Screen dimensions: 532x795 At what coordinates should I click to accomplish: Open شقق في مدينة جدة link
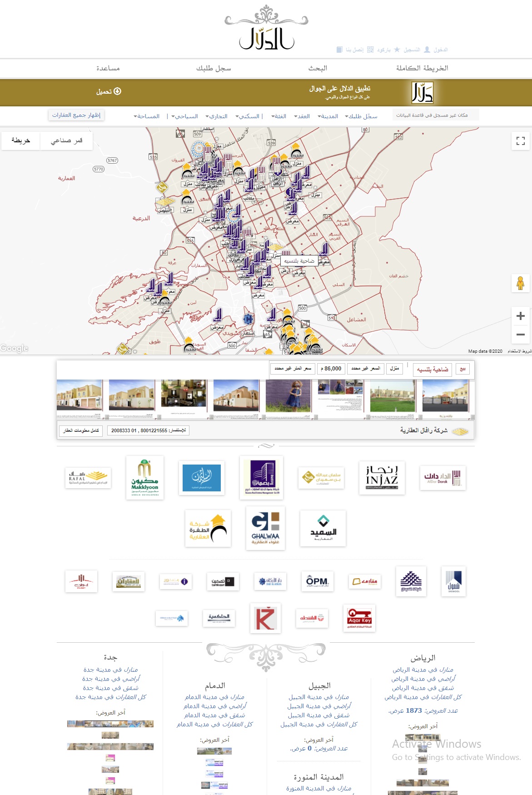point(110,688)
